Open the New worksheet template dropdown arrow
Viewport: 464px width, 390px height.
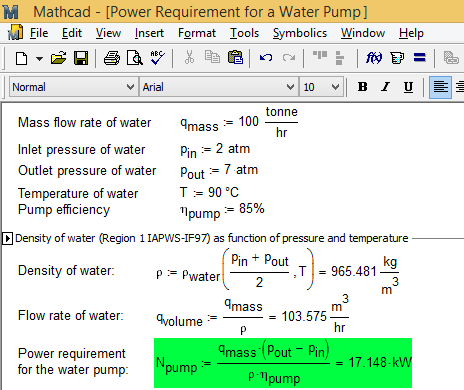[39, 59]
